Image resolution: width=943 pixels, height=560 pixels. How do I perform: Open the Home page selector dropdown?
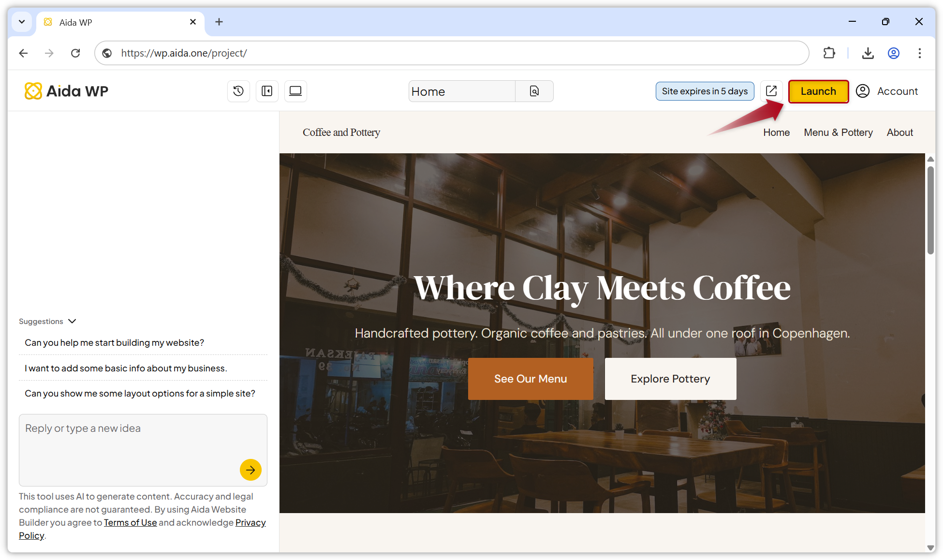click(462, 91)
